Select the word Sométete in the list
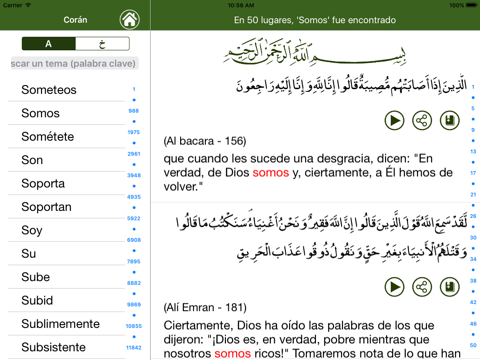This screenshot has width=480, height=360. (x=66, y=136)
